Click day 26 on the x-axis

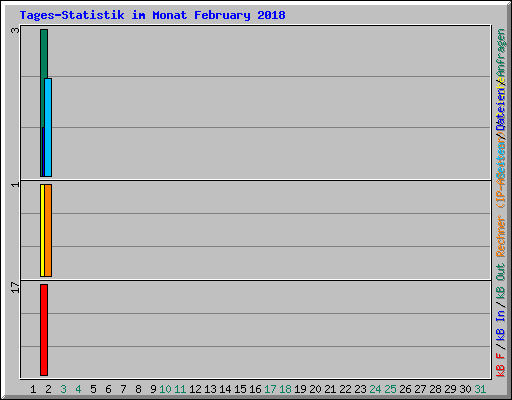[405, 389]
